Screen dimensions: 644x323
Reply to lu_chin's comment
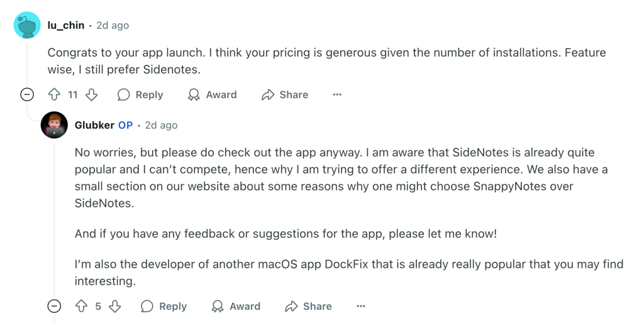pyautogui.click(x=140, y=95)
